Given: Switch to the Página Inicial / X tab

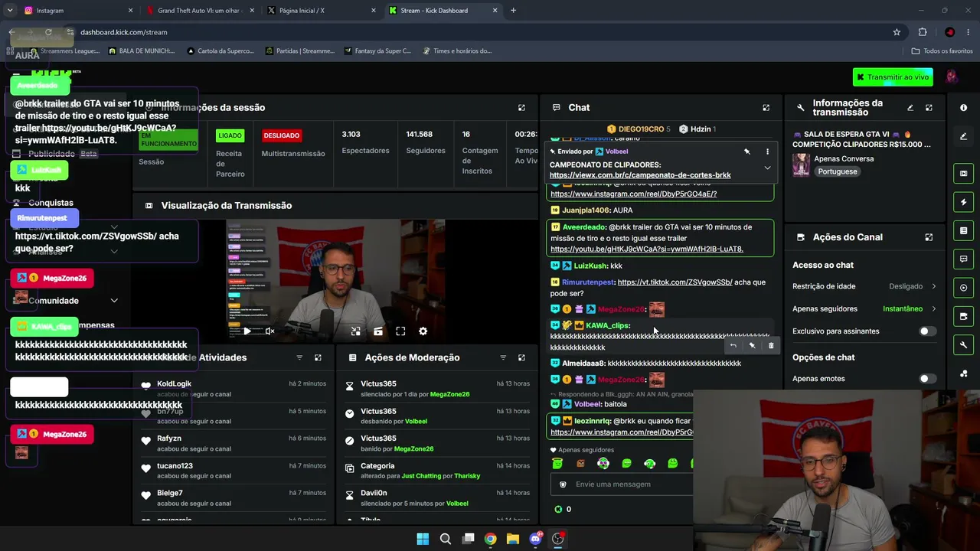Looking at the screenshot, I should click(x=322, y=11).
